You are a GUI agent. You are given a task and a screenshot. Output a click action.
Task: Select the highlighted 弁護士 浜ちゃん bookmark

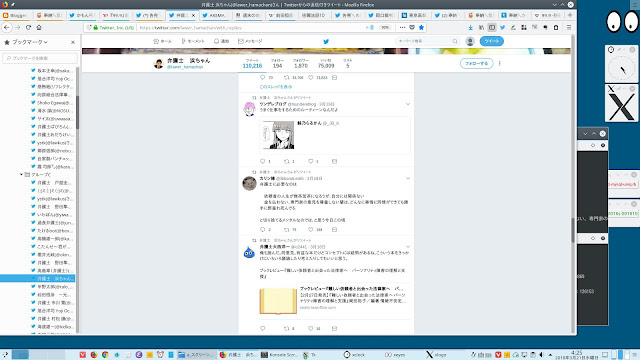[x=38, y=278]
